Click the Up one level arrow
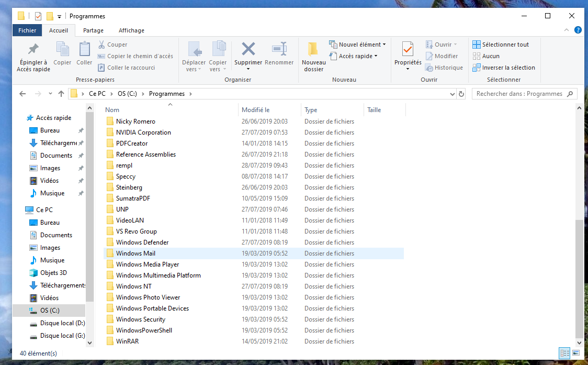This screenshot has width=588, height=365. tap(61, 94)
